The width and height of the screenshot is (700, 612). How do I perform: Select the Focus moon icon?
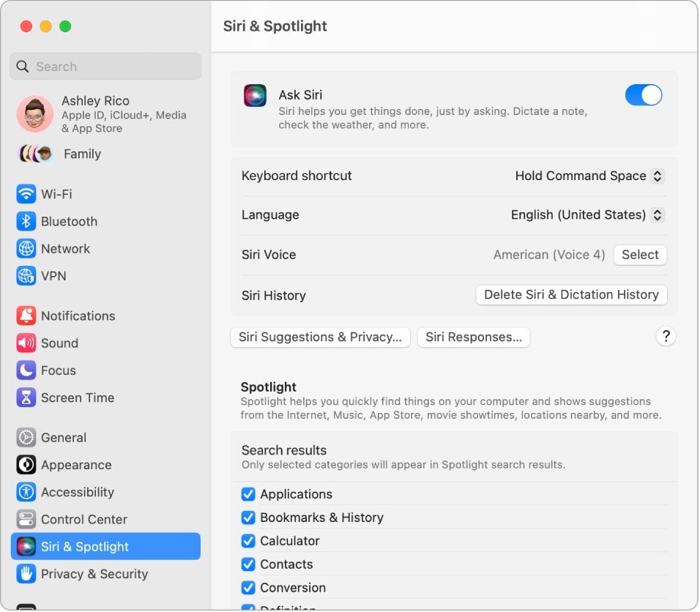click(x=26, y=370)
